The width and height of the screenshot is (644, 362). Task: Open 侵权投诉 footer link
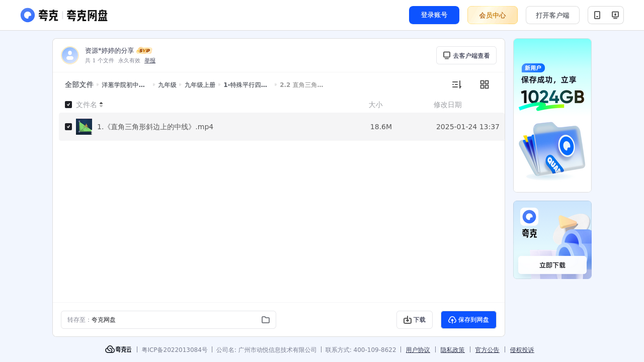(x=522, y=350)
